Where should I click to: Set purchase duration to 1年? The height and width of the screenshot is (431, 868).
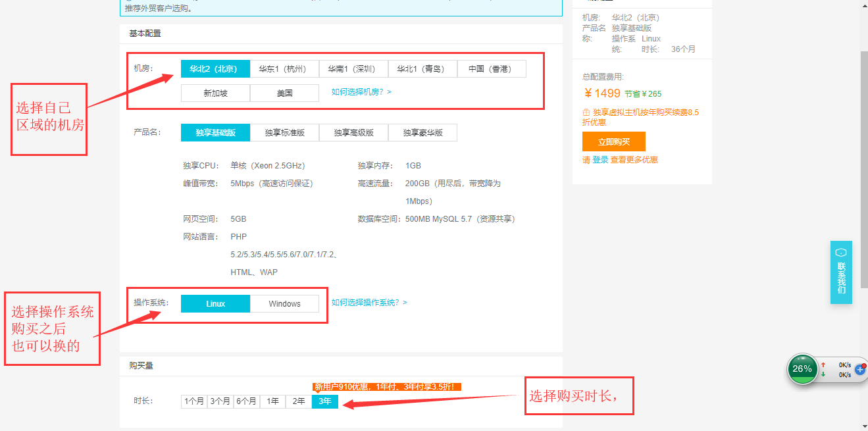pos(272,401)
